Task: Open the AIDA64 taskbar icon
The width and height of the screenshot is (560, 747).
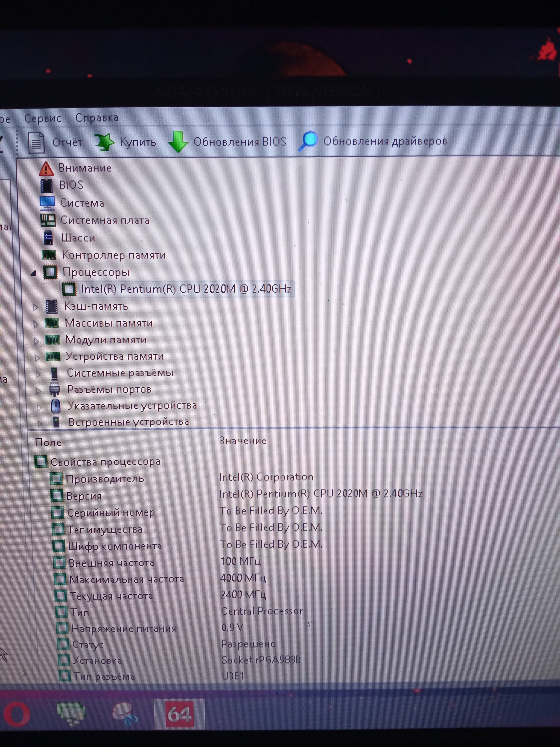Action: (179, 714)
